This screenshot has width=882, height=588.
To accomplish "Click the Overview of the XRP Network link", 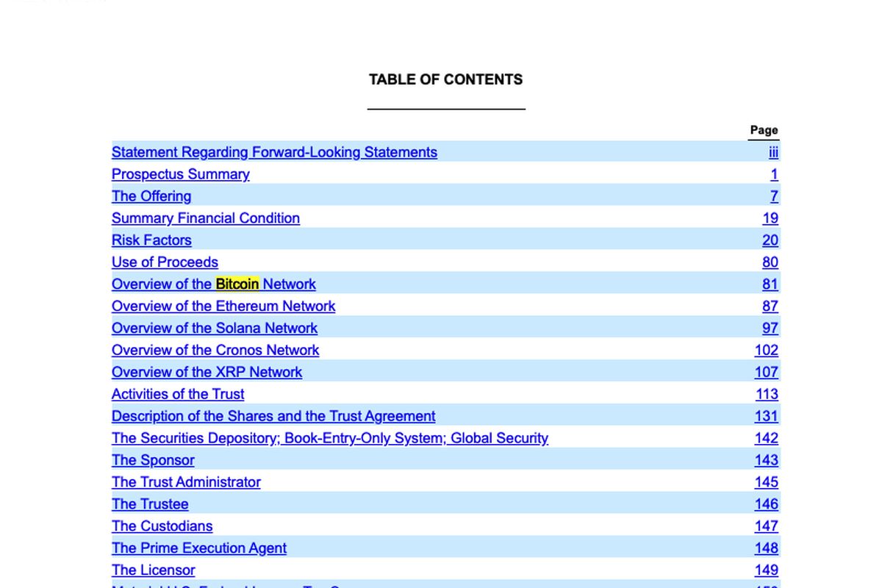I will pyautogui.click(x=207, y=373).
